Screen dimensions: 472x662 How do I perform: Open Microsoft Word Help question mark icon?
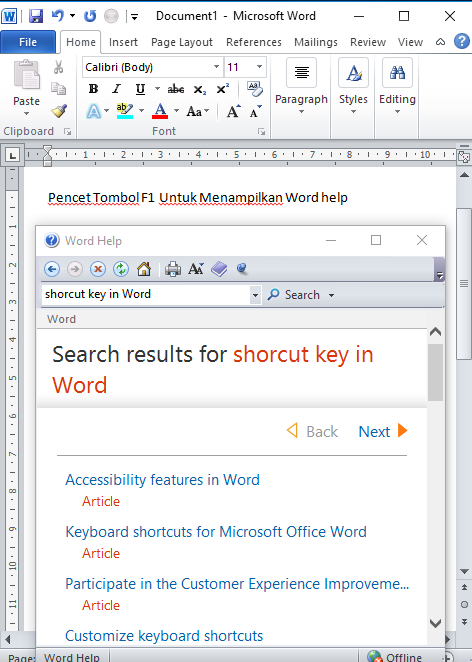click(x=462, y=41)
